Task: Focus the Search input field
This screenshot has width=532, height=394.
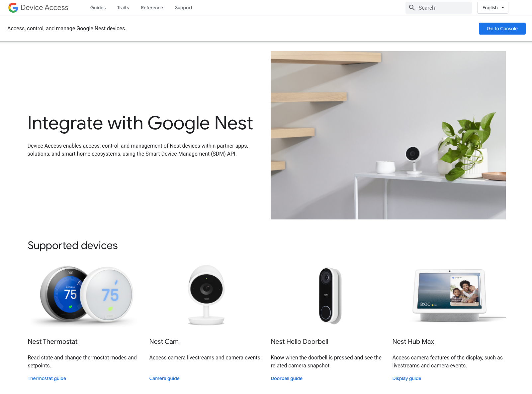Action: point(438,8)
